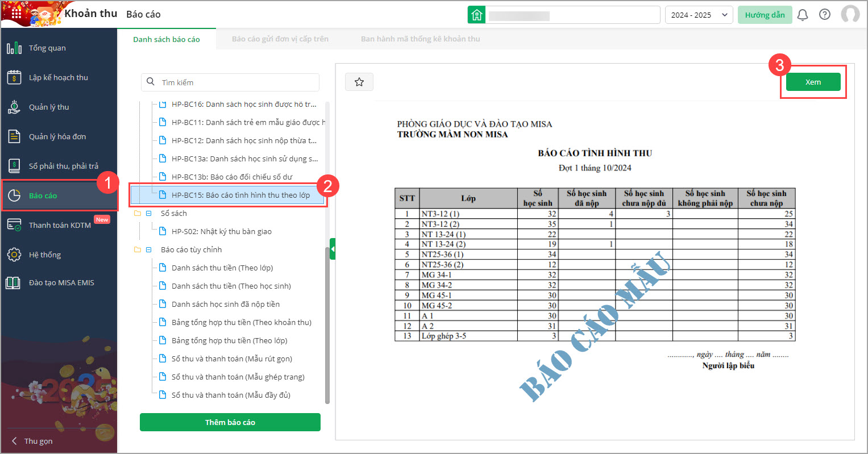Image resolution: width=868 pixels, height=454 pixels.
Task: Click the organization name field in header
Action: pyautogui.click(x=572, y=15)
